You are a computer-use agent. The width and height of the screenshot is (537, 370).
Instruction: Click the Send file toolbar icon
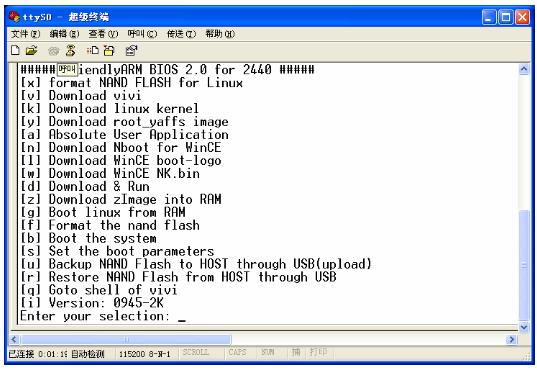(92, 50)
